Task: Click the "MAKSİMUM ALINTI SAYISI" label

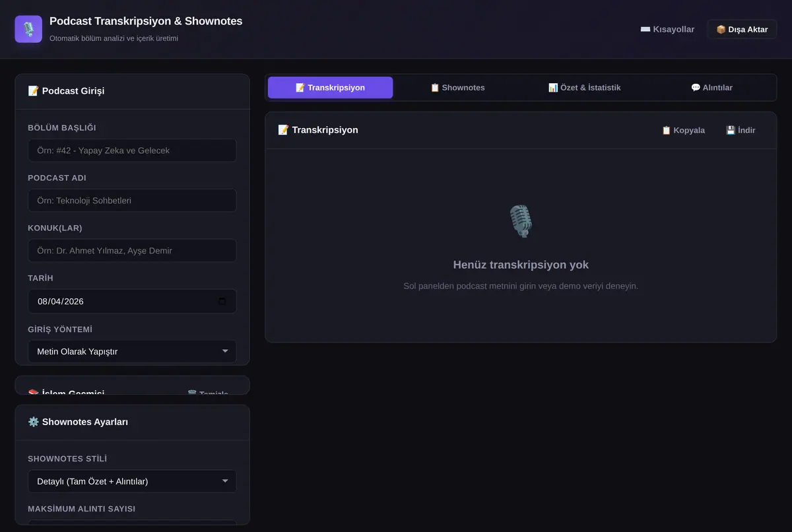Action: [x=82, y=509]
